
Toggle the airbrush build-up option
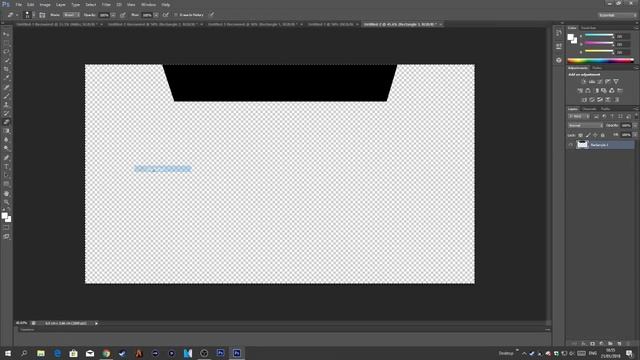(x=165, y=15)
